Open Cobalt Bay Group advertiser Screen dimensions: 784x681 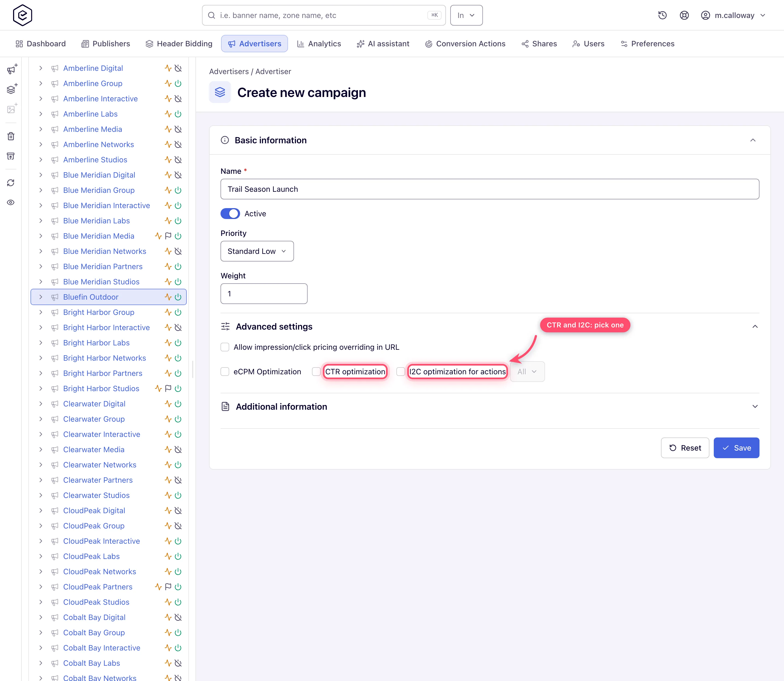94,632
